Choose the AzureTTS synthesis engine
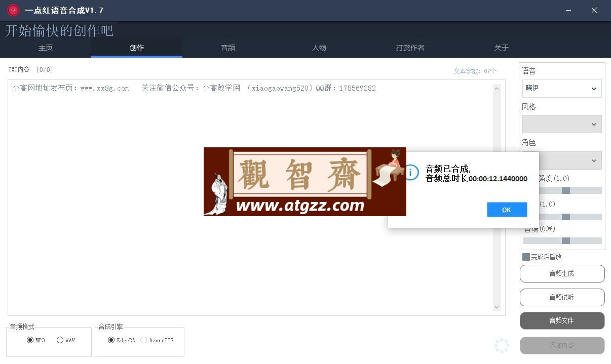611x364 pixels. pyautogui.click(x=157, y=340)
